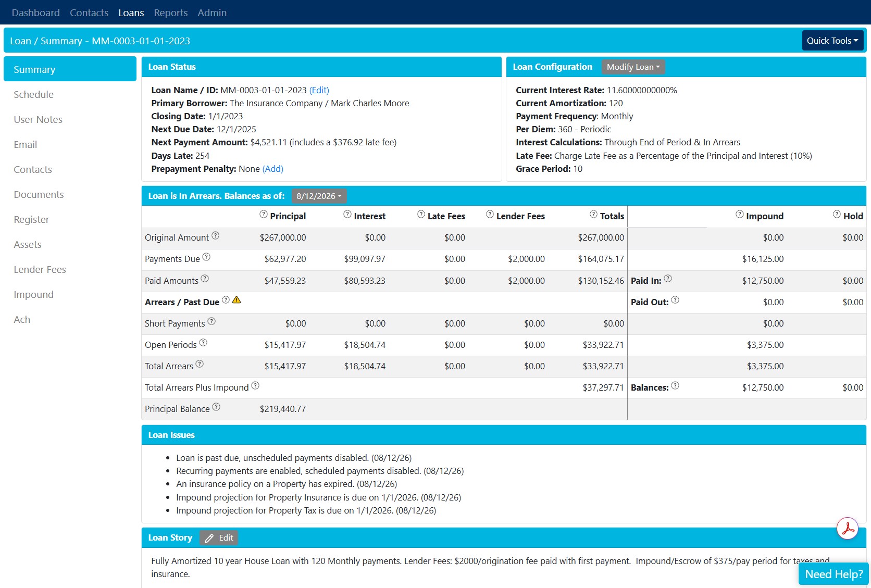Viewport: 871px width, 588px height.
Task: Open the Register sidebar tab
Action: click(70, 219)
